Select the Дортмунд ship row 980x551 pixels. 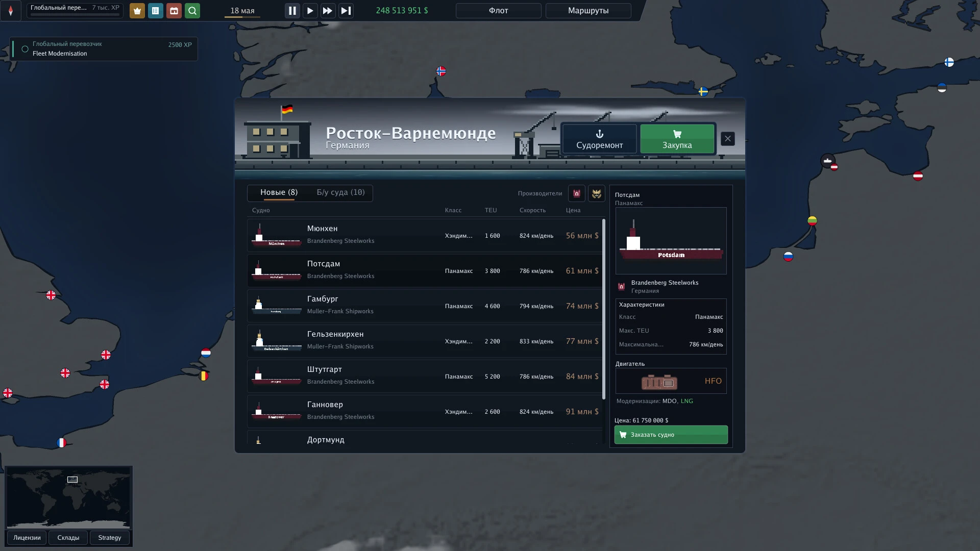425,438
